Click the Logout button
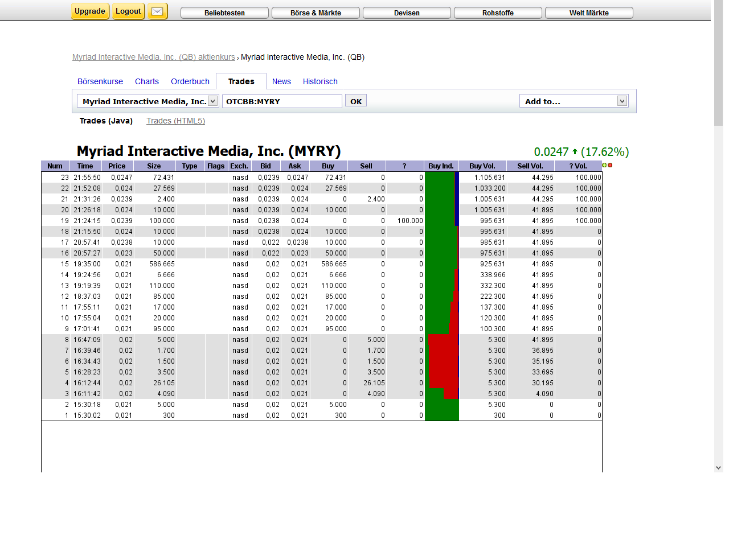The image size is (729, 560). (128, 11)
